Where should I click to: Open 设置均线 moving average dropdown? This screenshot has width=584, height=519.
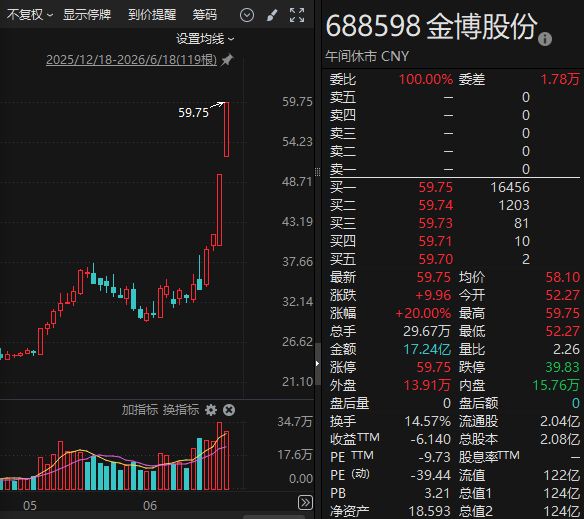coord(205,39)
